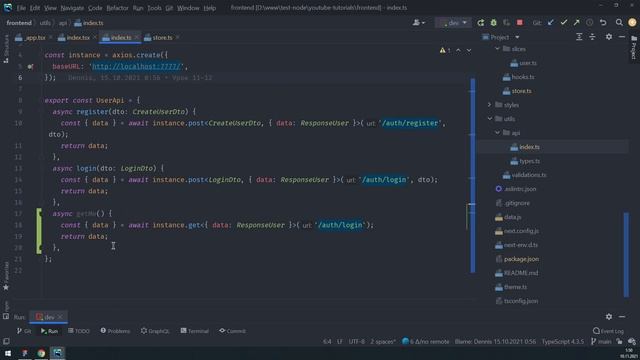Open the Project view selector dropdown
The width and height of the screenshot is (640, 360).
point(501,37)
